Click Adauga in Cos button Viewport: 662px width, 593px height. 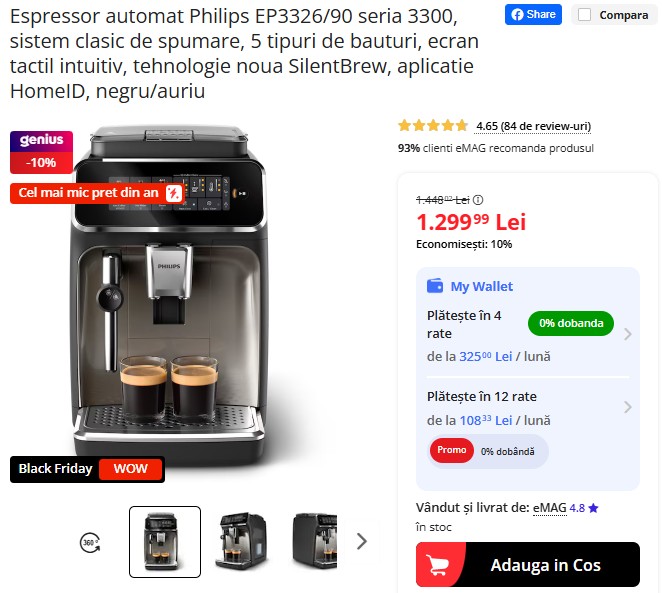(528, 564)
